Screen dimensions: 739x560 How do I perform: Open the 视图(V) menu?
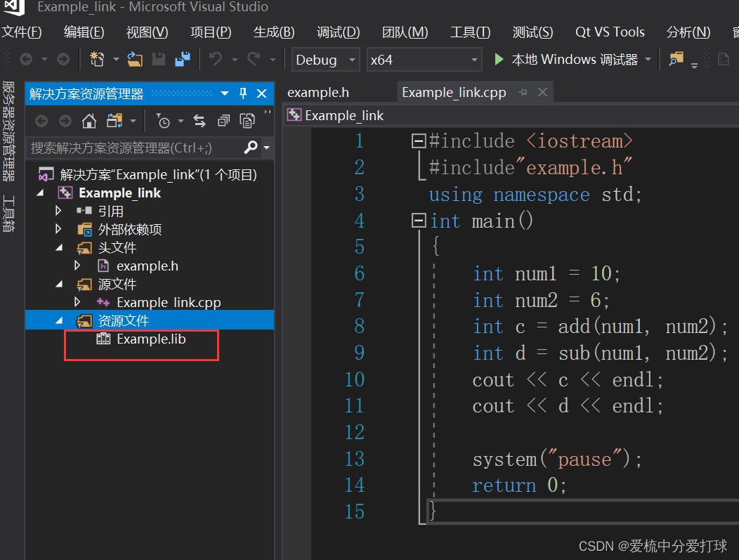click(x=147, y=32)
